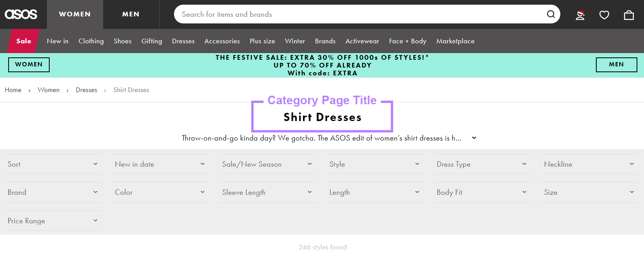This screenshot has width=644, height=260.
Task: Open the Face + Body menu
Action: click(x=407, y=41)
